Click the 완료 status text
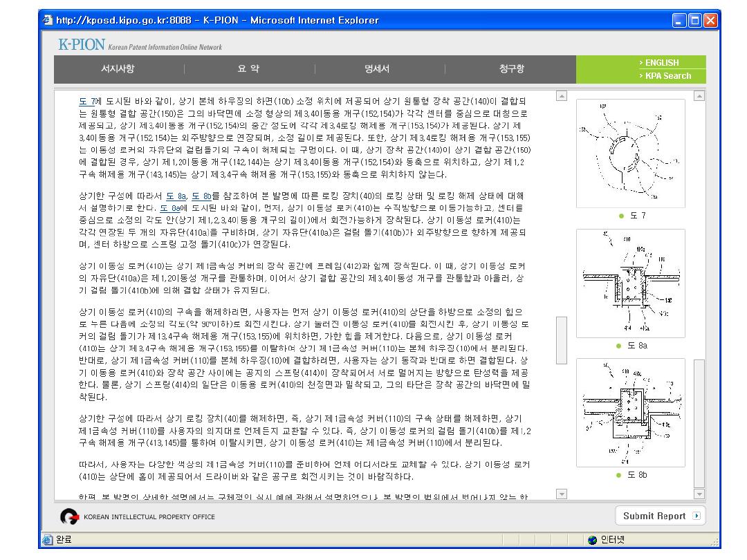The image size is (747, 560). click(64, 539)
